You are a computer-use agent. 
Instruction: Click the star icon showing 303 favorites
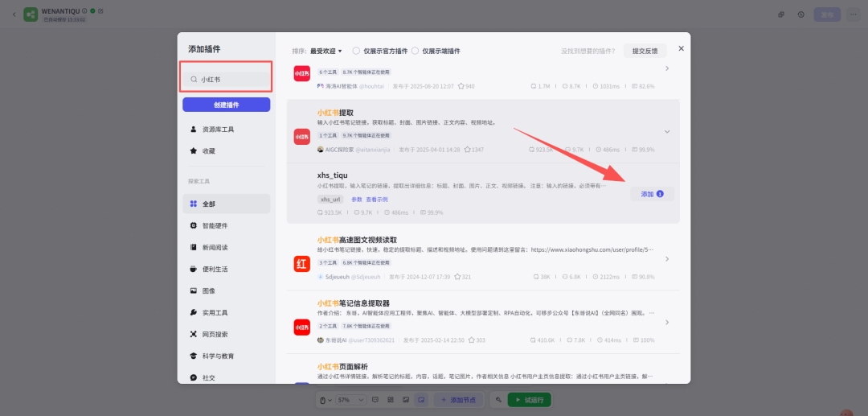click(471, 340)
